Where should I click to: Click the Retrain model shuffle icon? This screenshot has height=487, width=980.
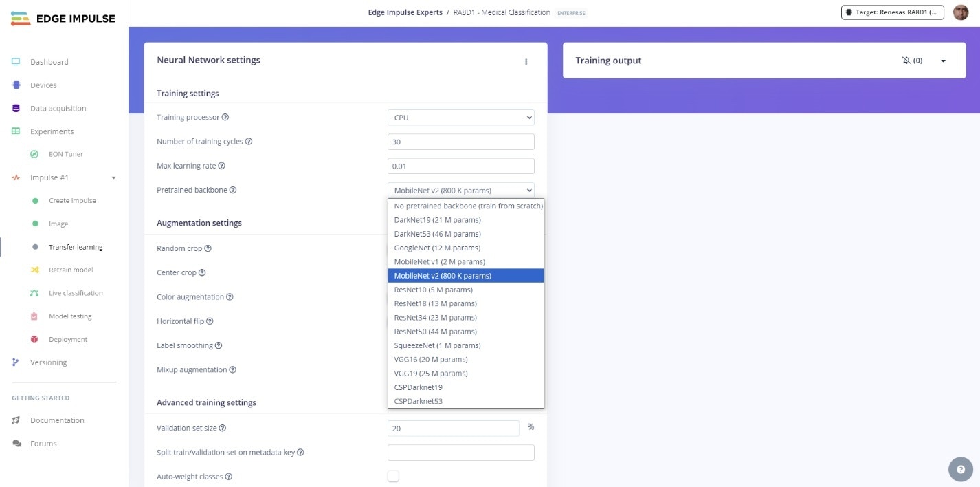coord(34,270)
